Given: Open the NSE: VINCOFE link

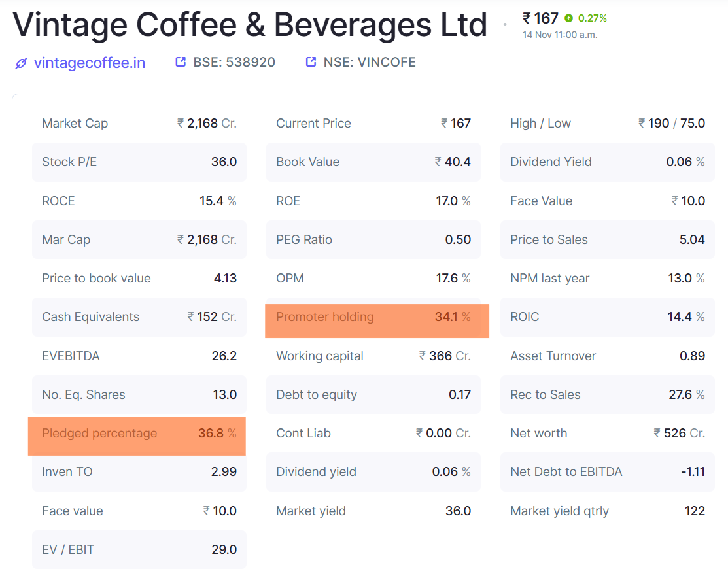Looking at the screenshot, I should tap(370, 62).
